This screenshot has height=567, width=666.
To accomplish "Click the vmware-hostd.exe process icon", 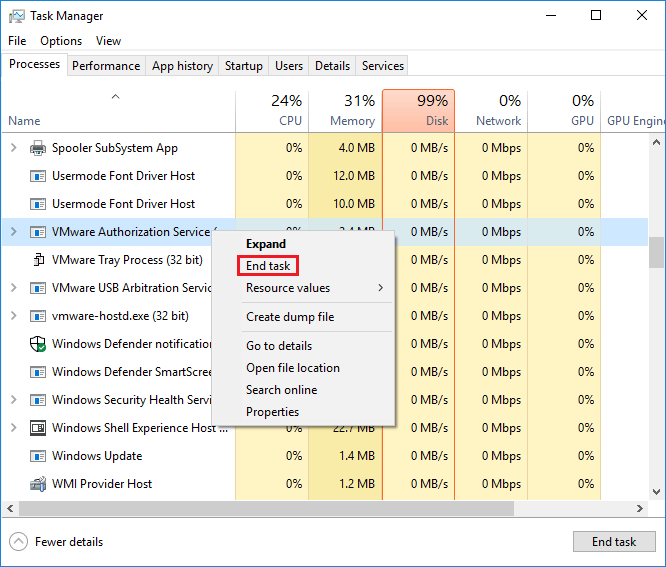I will (x=38, y=316).
